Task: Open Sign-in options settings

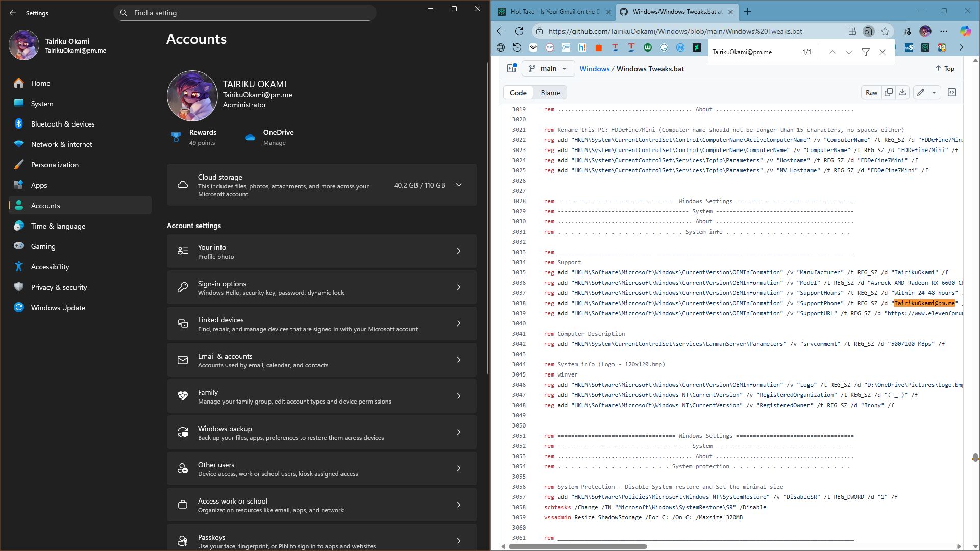Action: (x=322, y=288)
